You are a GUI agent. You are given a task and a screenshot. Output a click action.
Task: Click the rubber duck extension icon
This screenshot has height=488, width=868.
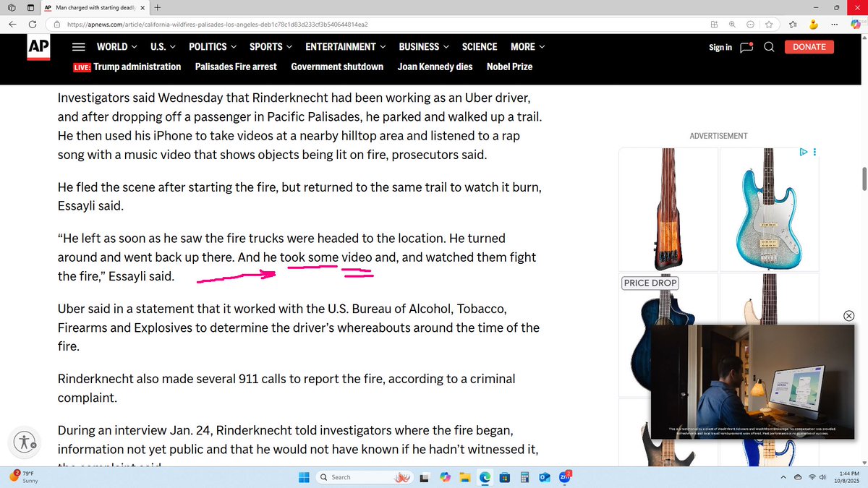click(x=814, y=24)
